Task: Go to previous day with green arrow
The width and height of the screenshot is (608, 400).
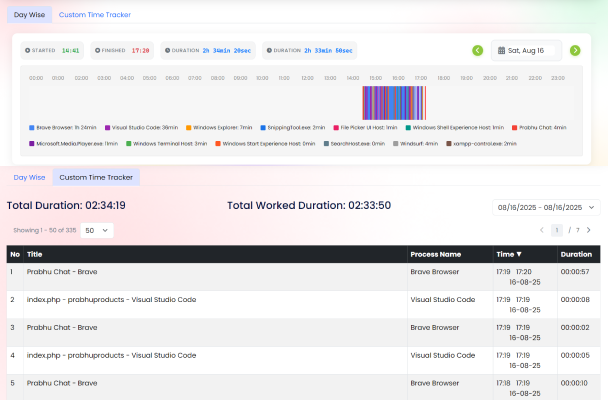Action: pyautogui.click(x=477, y=50)
